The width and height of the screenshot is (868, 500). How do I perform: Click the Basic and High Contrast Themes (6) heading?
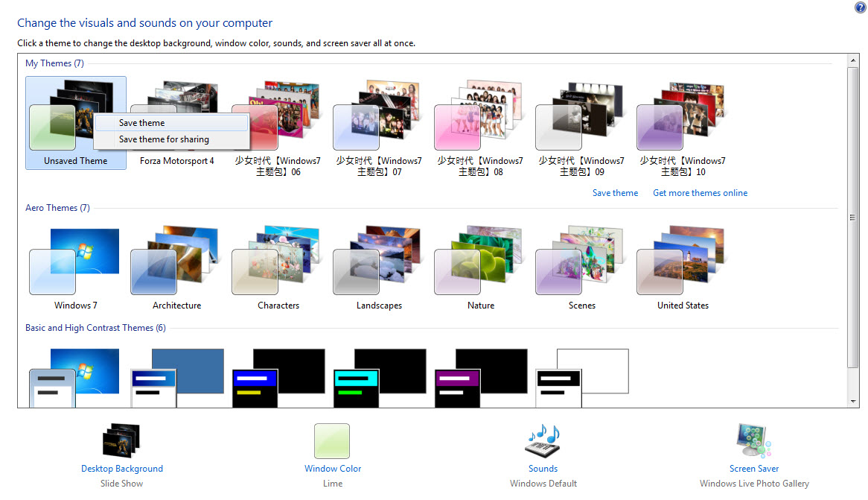click(x=95, y=328)
